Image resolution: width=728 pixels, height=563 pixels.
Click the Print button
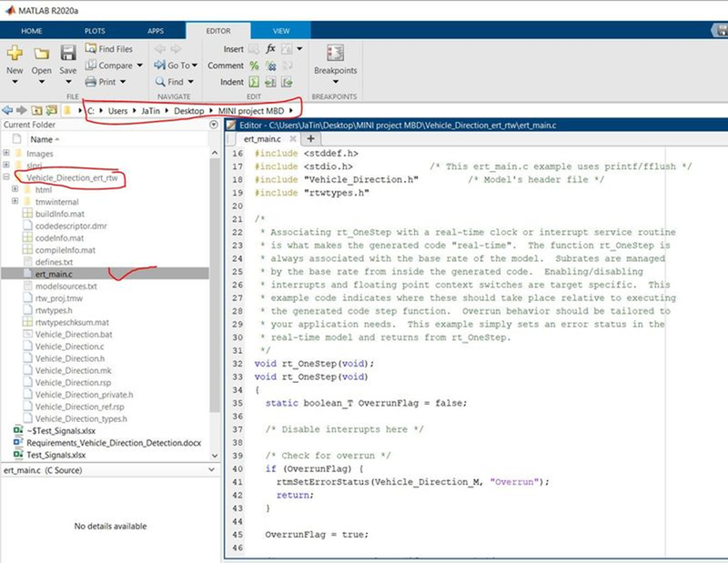101,82
